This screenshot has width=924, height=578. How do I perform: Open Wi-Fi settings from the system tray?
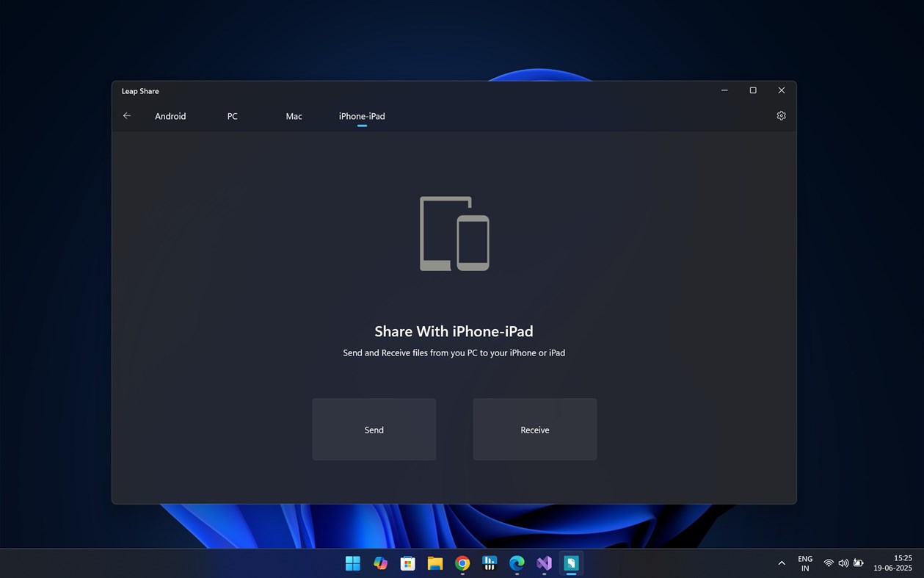828,563
